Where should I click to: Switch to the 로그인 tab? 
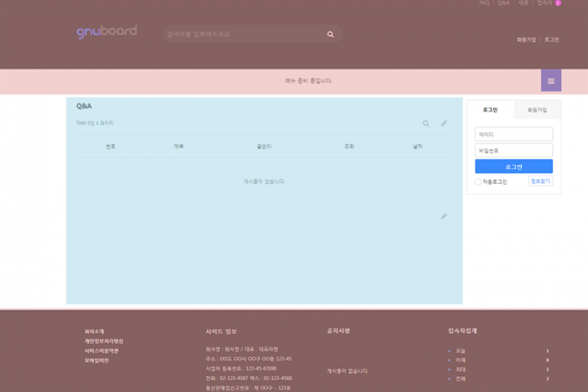click(489, 110)
